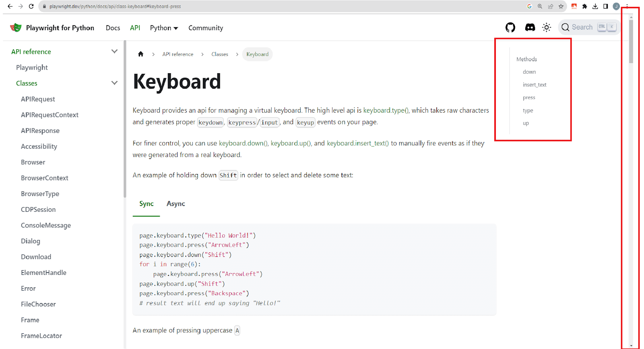This screenshot has width=644, height=349.
Task: Collapse the API reference sidebar chevron
Action: pyautogui.click(x=114, y=52)
